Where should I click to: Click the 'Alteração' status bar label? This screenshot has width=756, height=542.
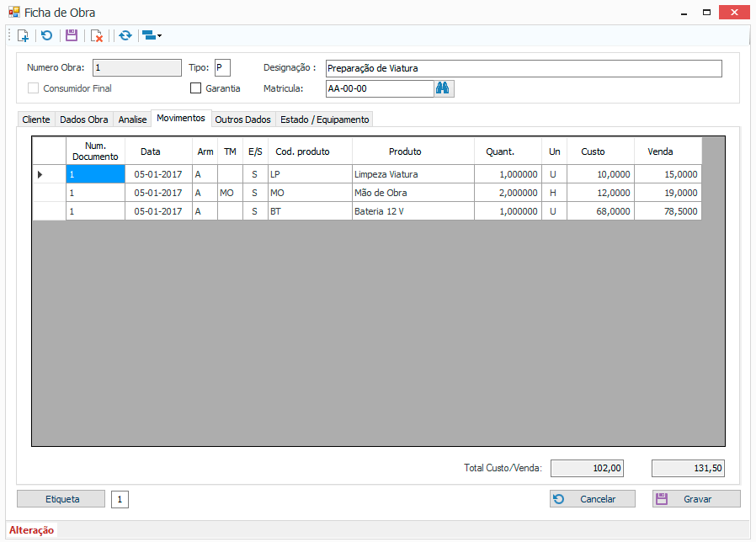(31, 530)
